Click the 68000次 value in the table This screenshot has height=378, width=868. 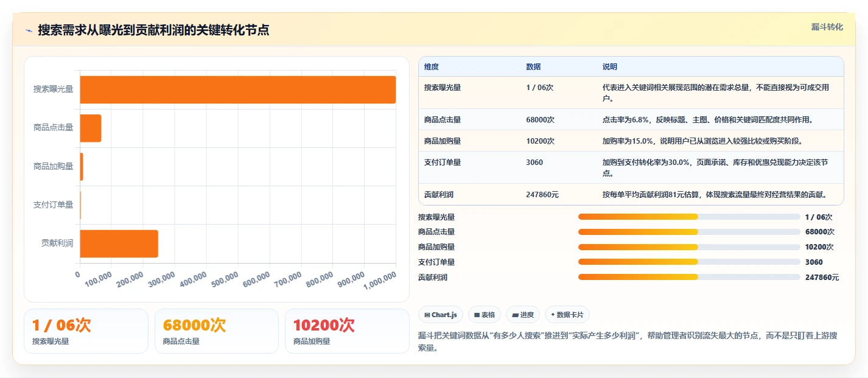pos(541,119)
